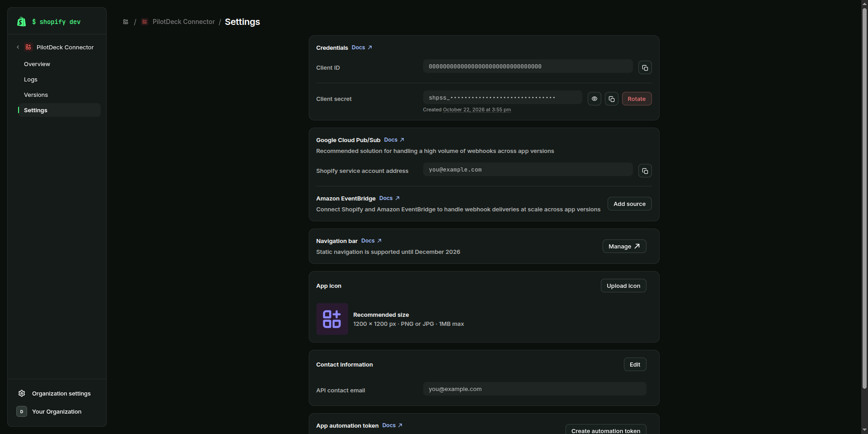This screenshot has height=434, width=868.
Task: Click the PilotDeck Connector sidebar app icon
Action: point(28,47)
